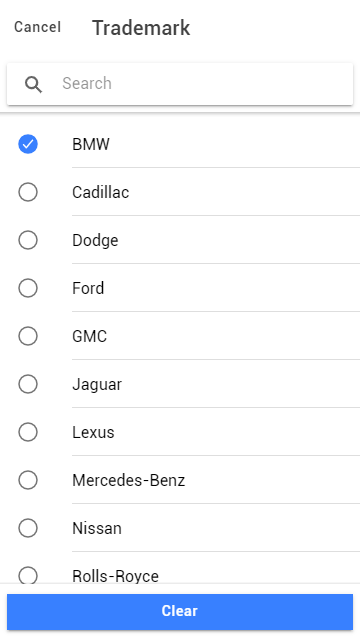Select the Jaguar radio circle
The image size is (360, 640).
[x=28, y=384]
